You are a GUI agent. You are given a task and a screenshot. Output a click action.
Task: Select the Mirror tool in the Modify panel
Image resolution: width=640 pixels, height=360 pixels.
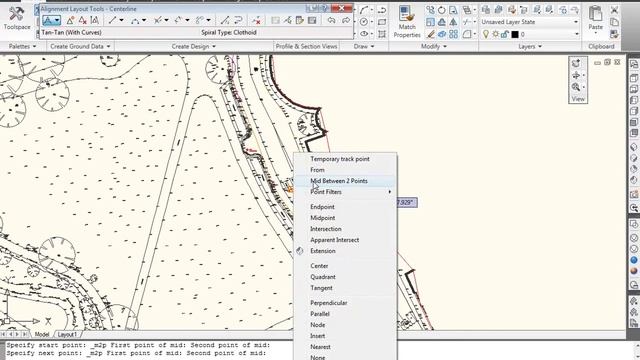click(x=453, y=22)
